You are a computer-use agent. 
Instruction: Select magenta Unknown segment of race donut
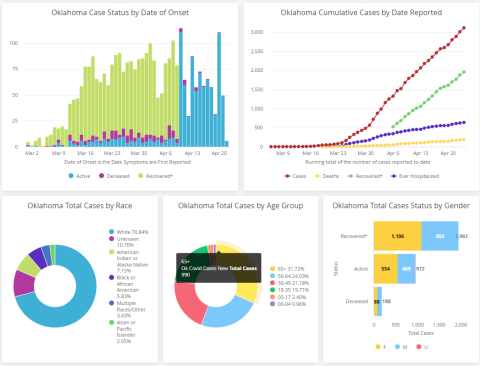coord(24,283)
